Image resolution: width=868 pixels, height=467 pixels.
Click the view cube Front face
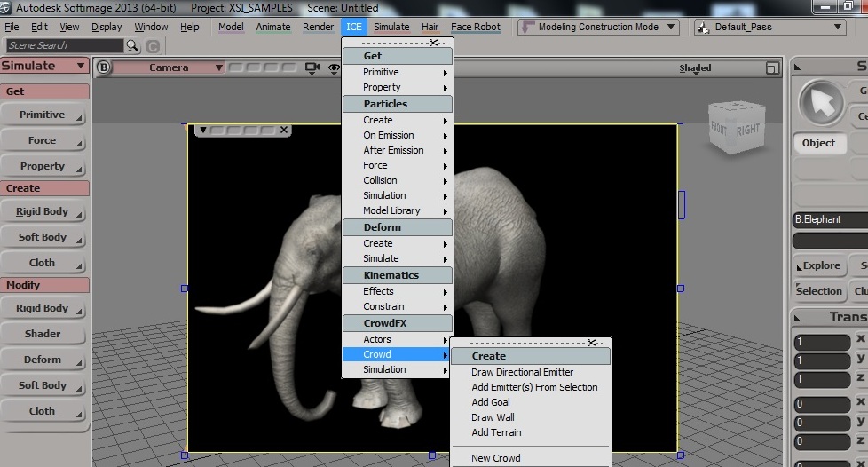pyautogui.click(x=719, y=128)
